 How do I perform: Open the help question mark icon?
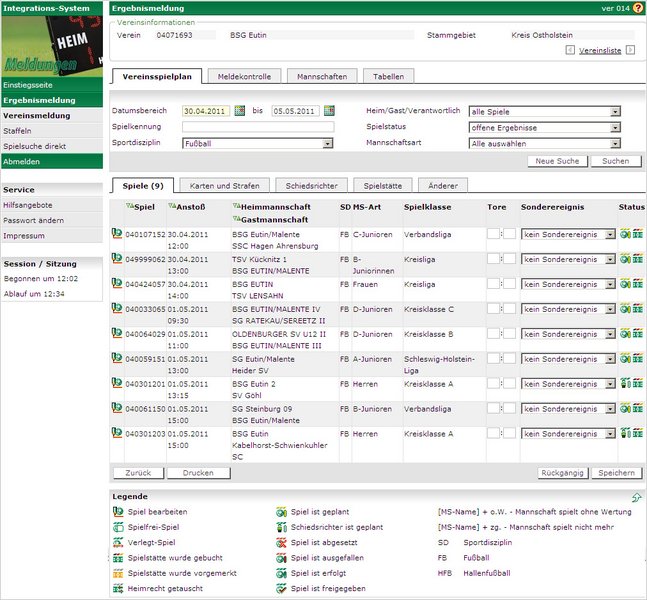pos(637,7)
